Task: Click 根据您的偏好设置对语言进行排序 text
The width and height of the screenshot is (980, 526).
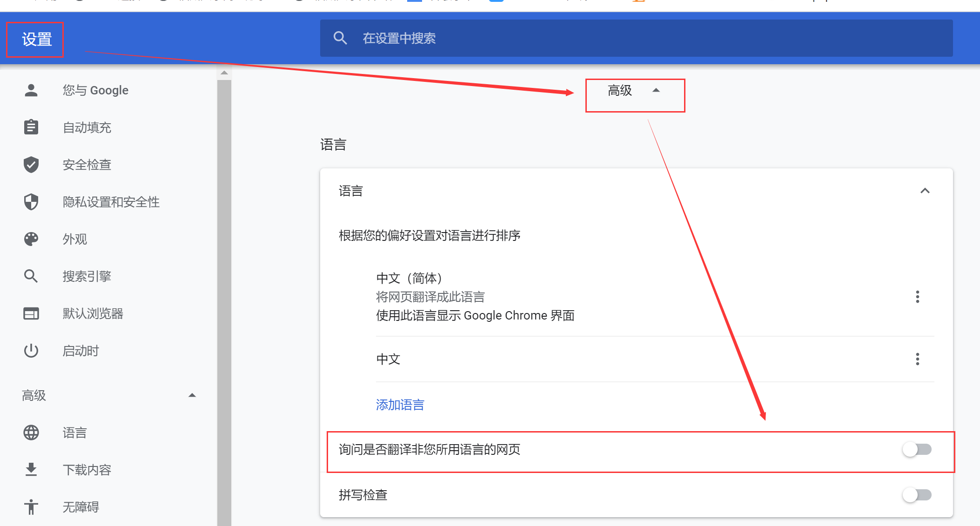Action: tap(430, 235)
